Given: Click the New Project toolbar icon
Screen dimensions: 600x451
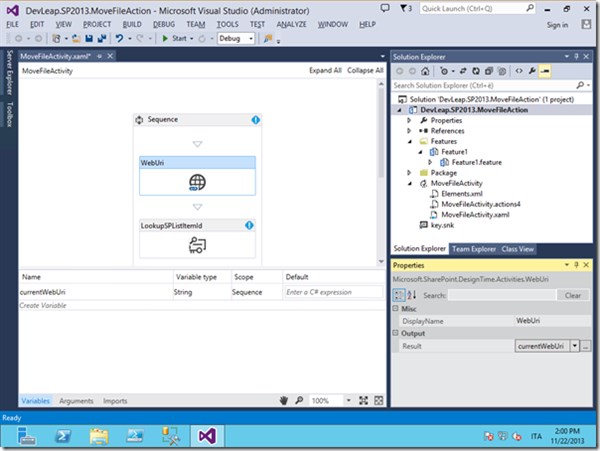Looking at the screenshot, I should [x=56, y=38].
